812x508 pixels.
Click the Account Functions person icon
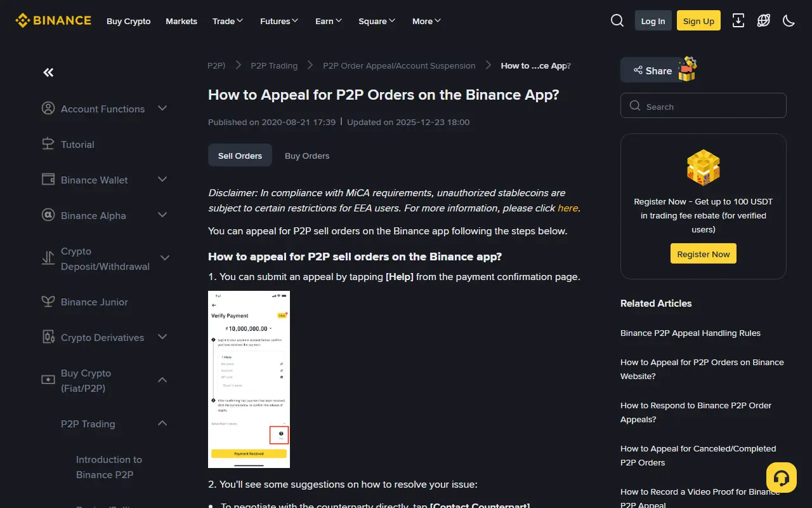click(48, 109)
